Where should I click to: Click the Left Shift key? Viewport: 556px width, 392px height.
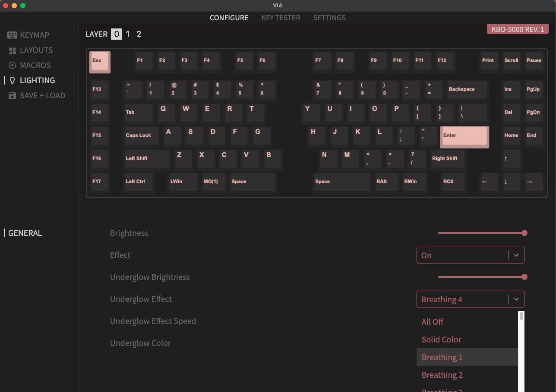pos(147,159)
